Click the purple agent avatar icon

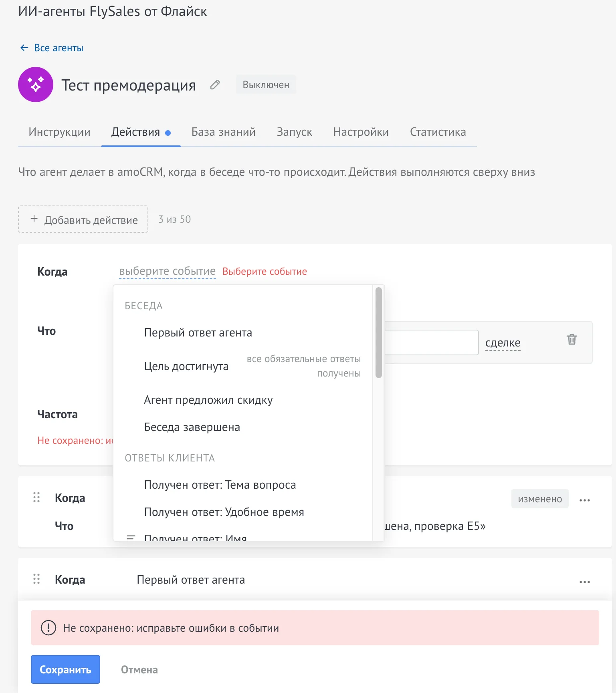click(36, 85)
